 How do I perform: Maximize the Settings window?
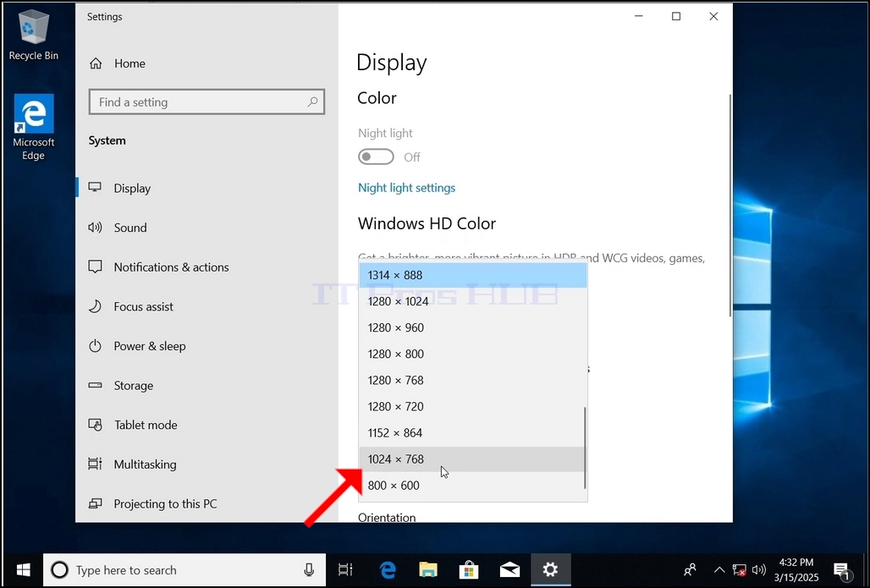(676, 17)
